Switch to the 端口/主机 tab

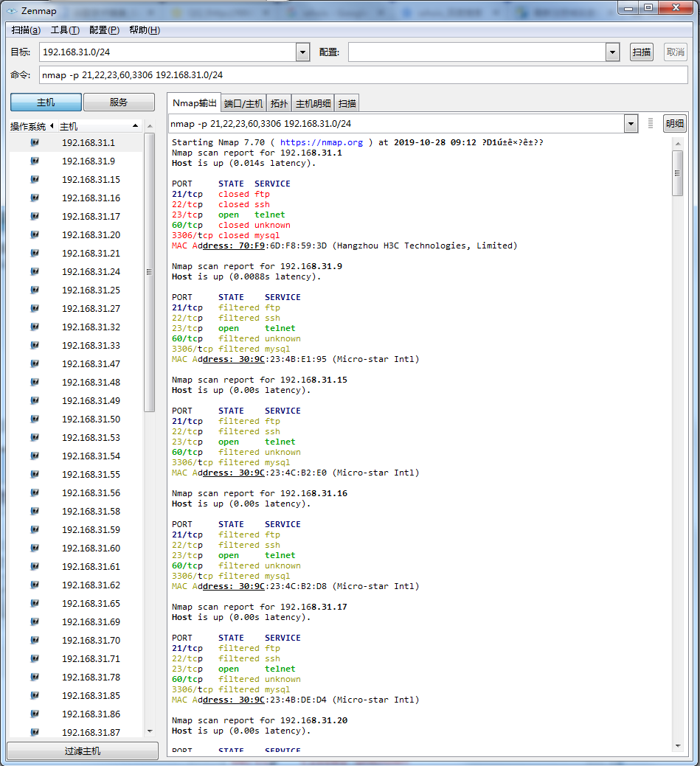pos(243,103)
